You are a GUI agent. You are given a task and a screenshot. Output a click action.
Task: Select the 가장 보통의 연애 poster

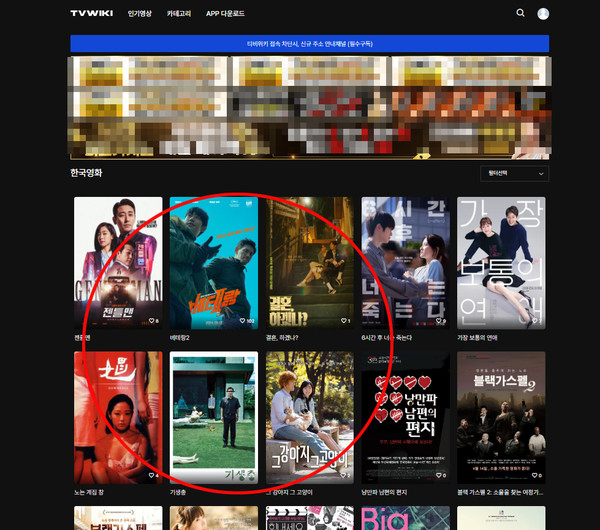pyautogui.click(x=501, y=263)
